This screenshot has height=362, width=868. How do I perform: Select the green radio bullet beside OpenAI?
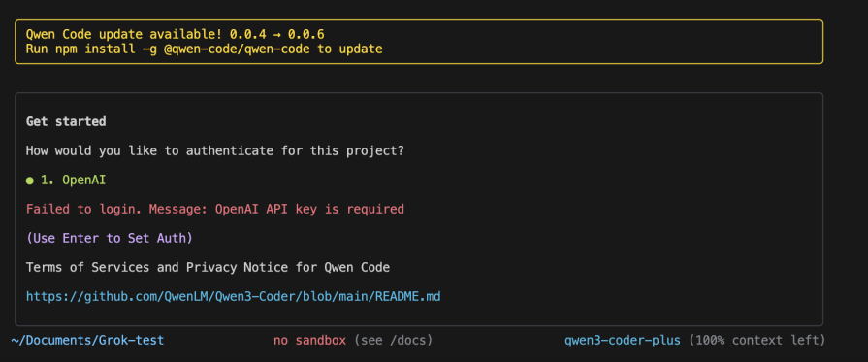30,181
